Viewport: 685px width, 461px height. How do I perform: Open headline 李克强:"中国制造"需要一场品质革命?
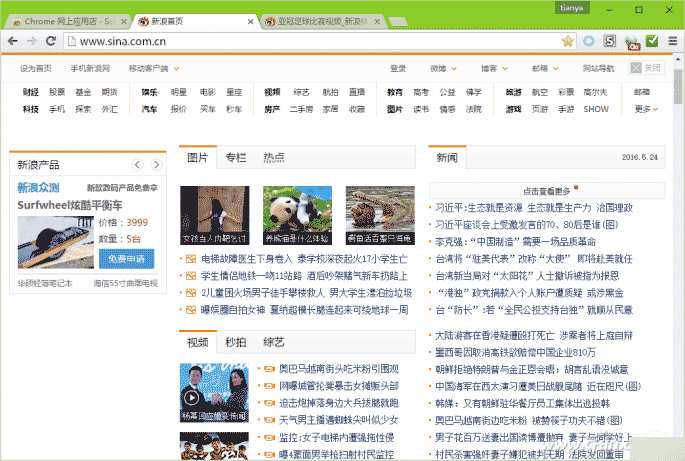click(x=515, y=242)
